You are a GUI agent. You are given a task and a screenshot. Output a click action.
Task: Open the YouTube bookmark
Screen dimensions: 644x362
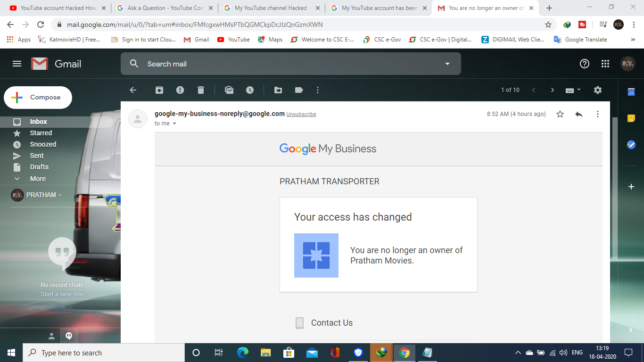pyautogui.click(x=233, y=40)
